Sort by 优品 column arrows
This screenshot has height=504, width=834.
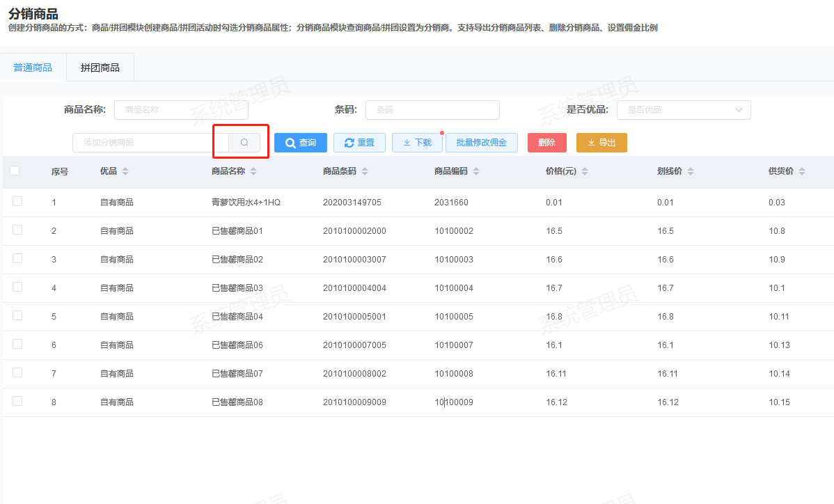point(125,171)
